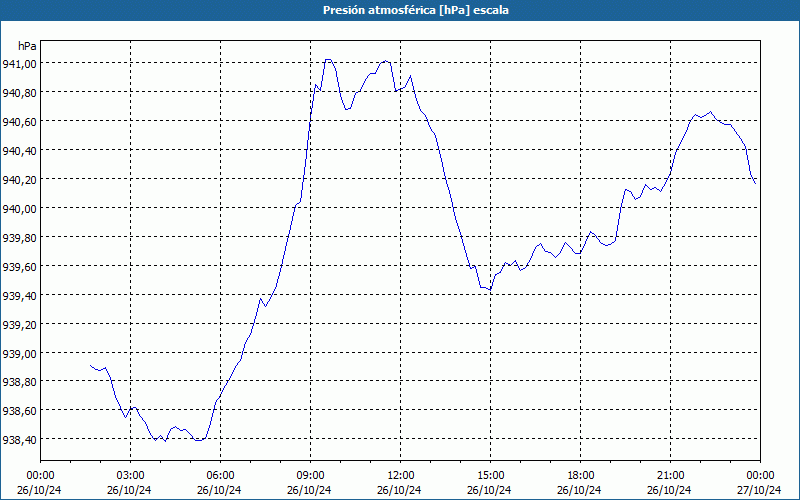Select the 939,80 axis value

[19, 237]
